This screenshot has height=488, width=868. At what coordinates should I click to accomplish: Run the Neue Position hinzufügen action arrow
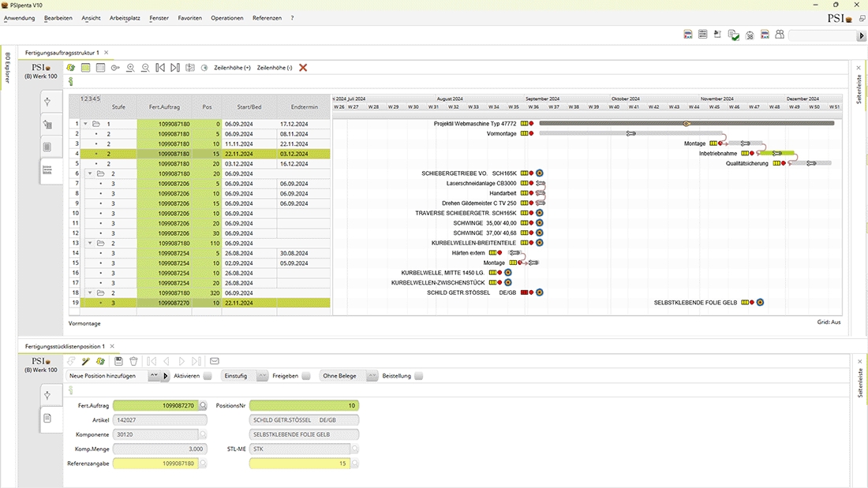point(165,376)
